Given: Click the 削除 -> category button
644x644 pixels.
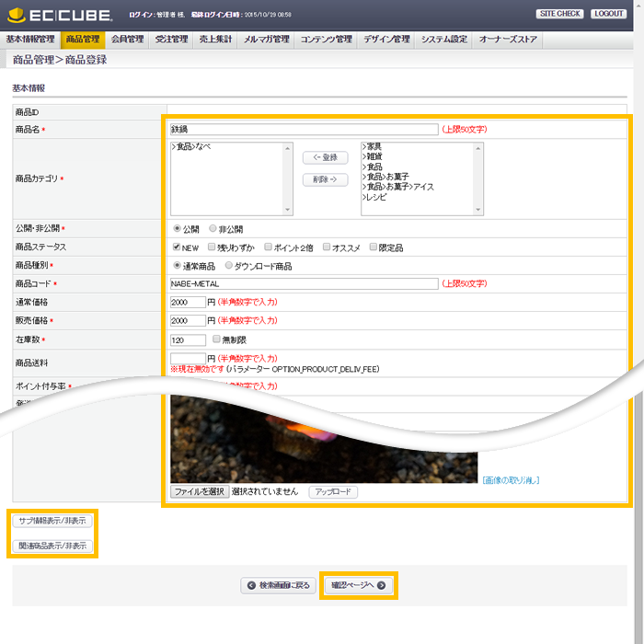Looking at the screenshot, I should pos(325,179).
